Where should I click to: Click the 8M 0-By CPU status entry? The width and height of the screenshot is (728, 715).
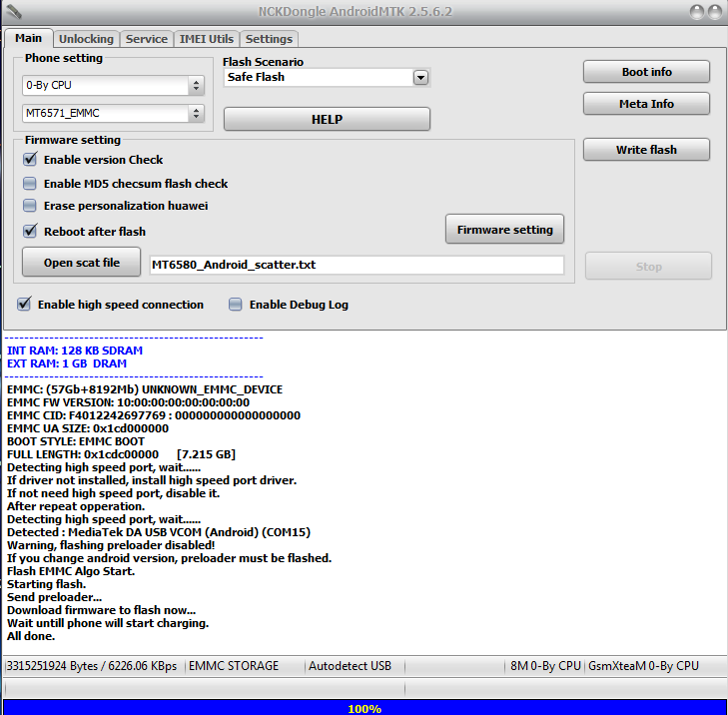545,666
